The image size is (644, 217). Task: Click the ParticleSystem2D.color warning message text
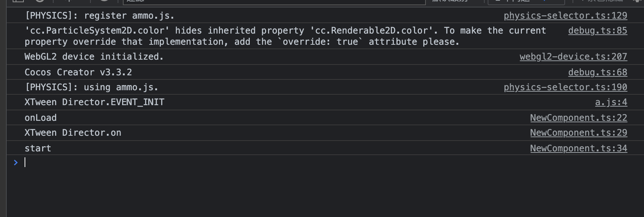click(x=242, y=36)
